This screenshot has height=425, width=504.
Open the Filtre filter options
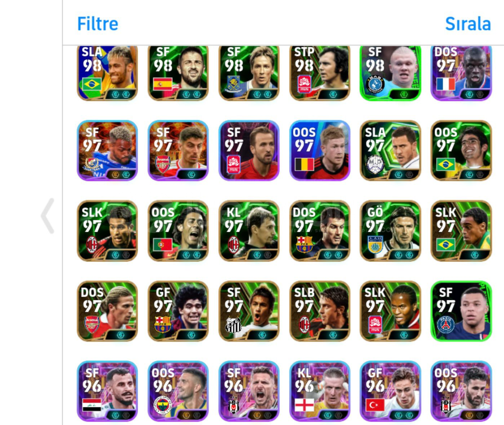(98, 24)
